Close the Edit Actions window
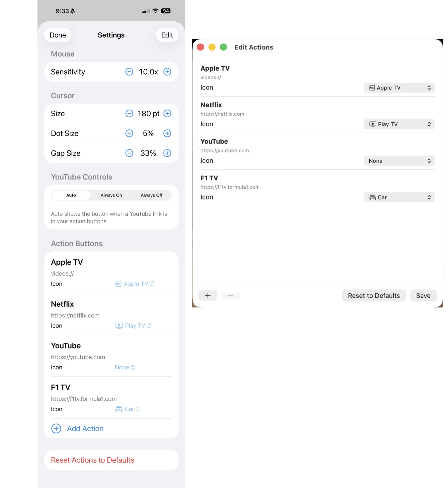 coord(200,47)
